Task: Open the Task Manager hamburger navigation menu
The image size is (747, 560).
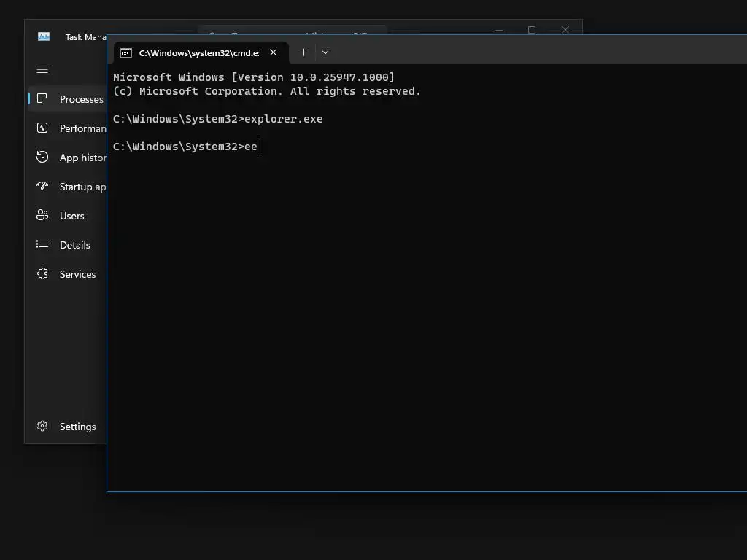Action: coord(42,69)
